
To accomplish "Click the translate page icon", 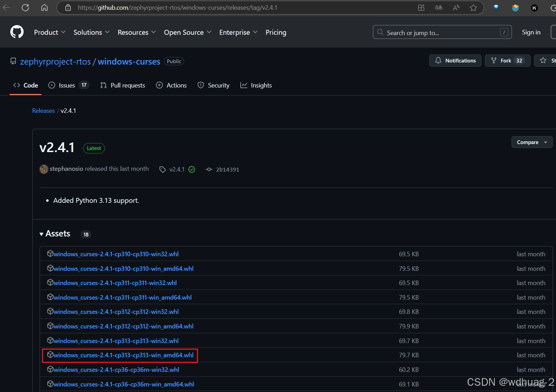I will coord(439,7).
